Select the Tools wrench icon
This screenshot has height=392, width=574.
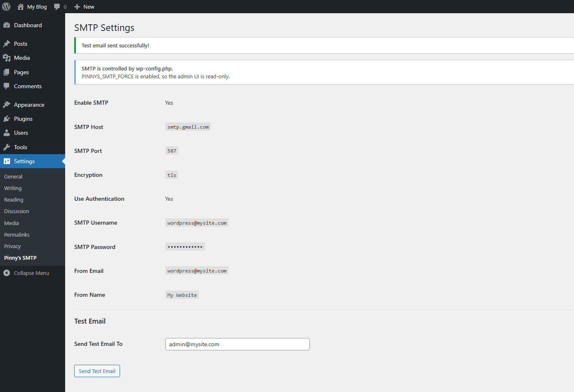tap(7, 147)
